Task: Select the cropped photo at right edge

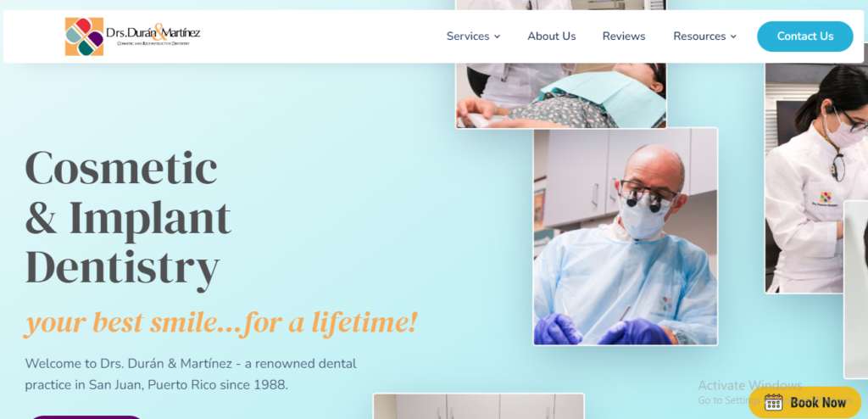Action: (856, 290)
